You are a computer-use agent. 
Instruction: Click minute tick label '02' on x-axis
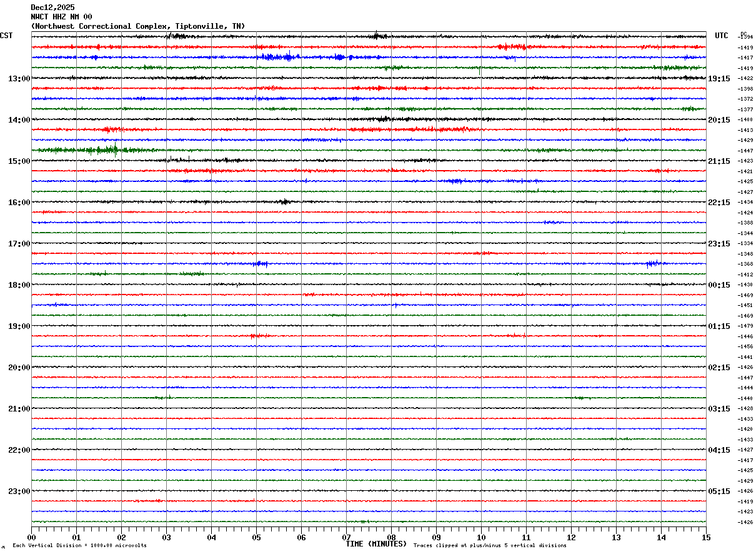[x=121, y=537]
